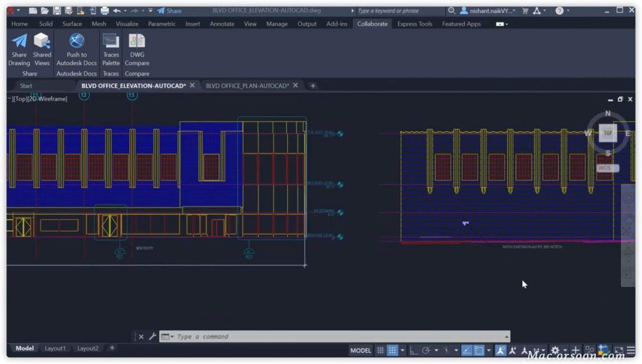Toggle object snap tracking
The width and height of the screenshot is (642, 364).
(467, 350)
